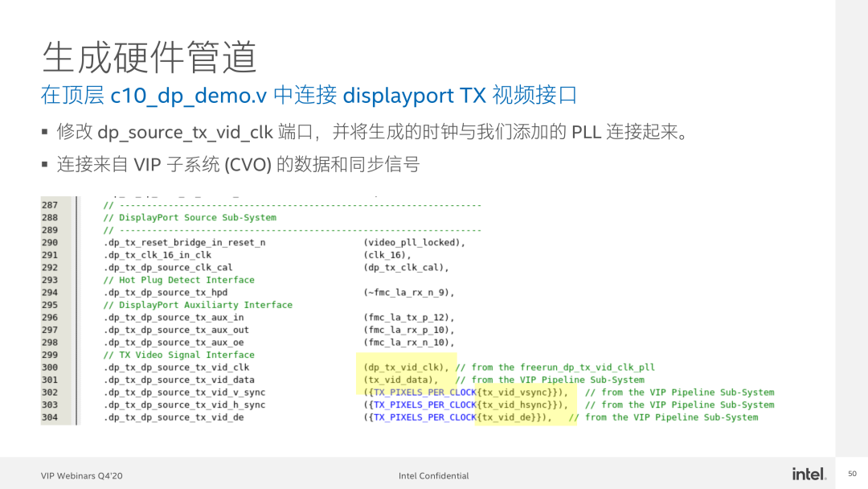Click '.dp_tx_dp_source_tx_hpd' port name
This screenshot has height=489, width=868.
166,293
